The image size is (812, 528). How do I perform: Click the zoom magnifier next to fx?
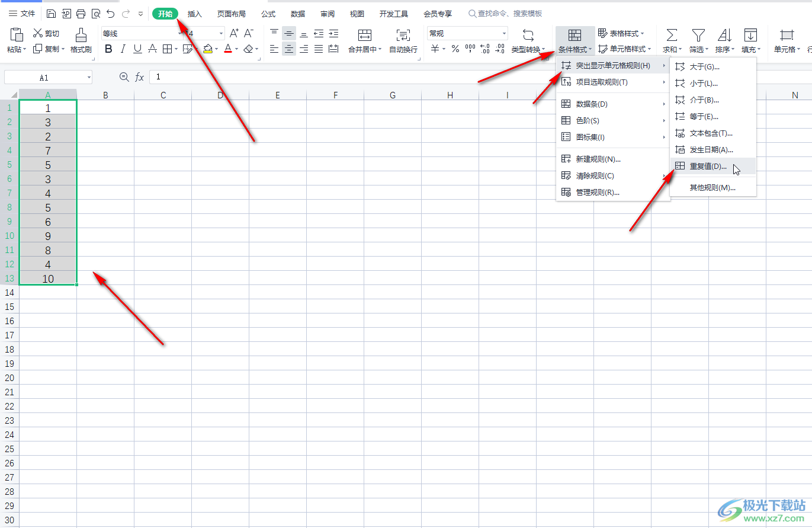(124, 77)
